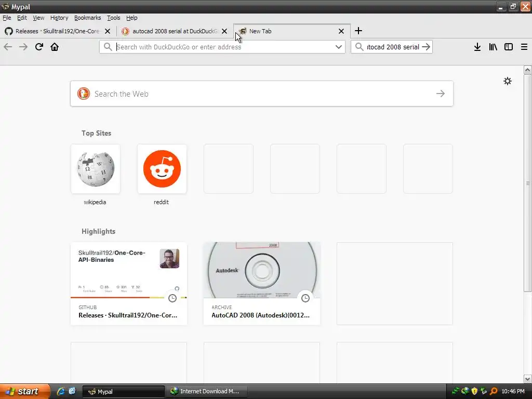Viewport: 532px width, 399px height.
Task: Click the 10:46 PM clock
Action: pyautogui.click(x=513, y=391)
